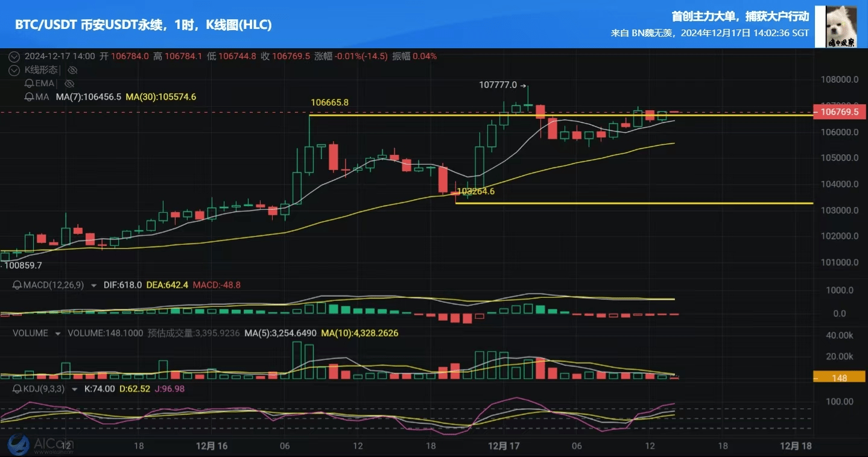Image resolution: width=868 pixels, height=457 pixels.
Task: Set alert using the EMA bell icon
Action: click(x=29, y=83)
